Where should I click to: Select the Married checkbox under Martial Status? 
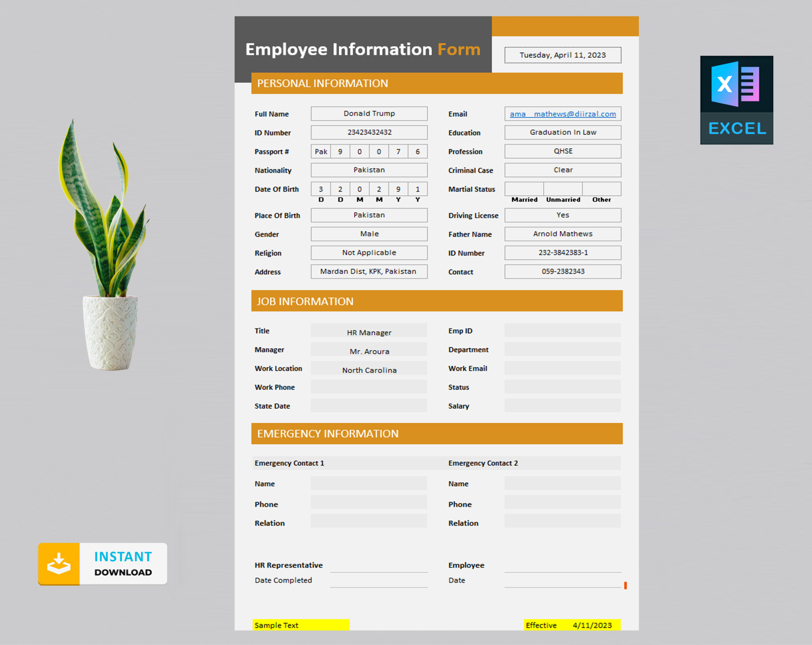pyautogui.click(x=524, y=189)
